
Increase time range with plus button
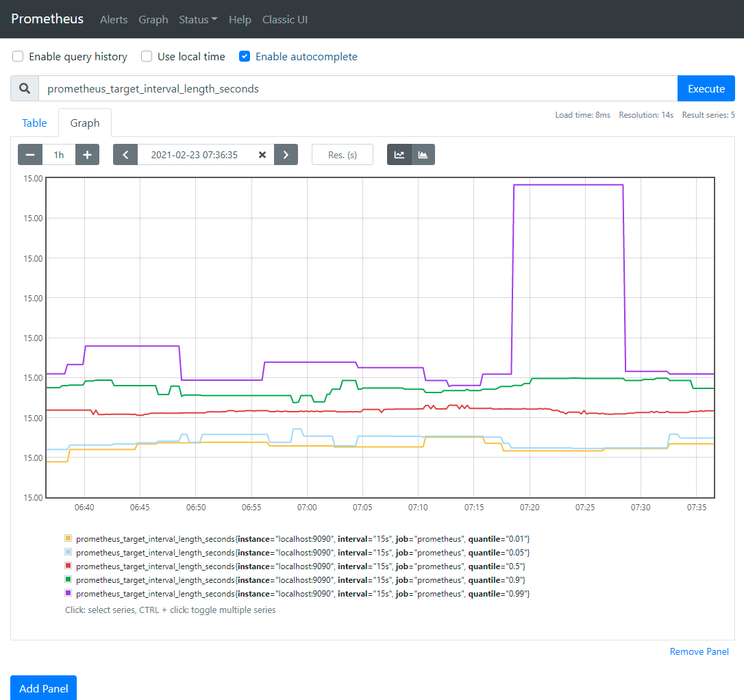87,155
